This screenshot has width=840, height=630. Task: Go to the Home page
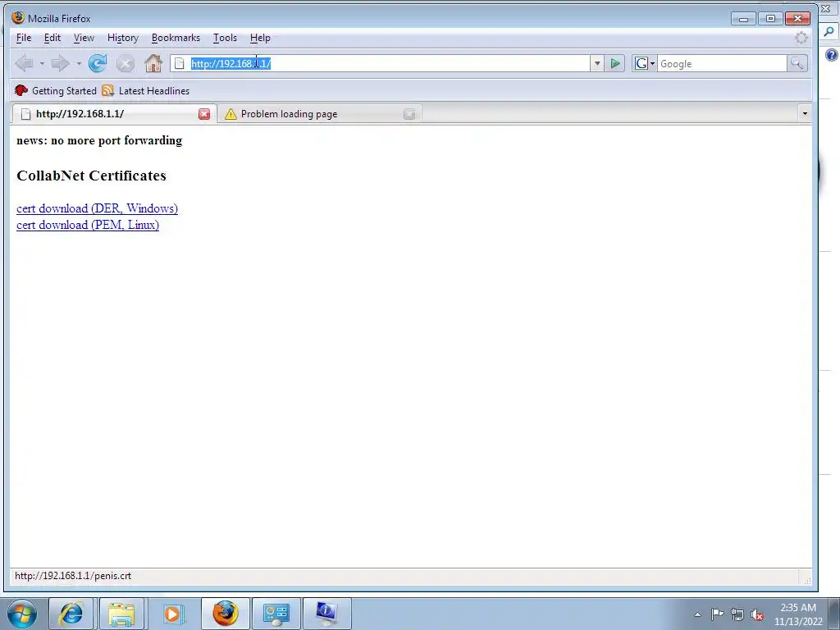click(x=153, y=63)
